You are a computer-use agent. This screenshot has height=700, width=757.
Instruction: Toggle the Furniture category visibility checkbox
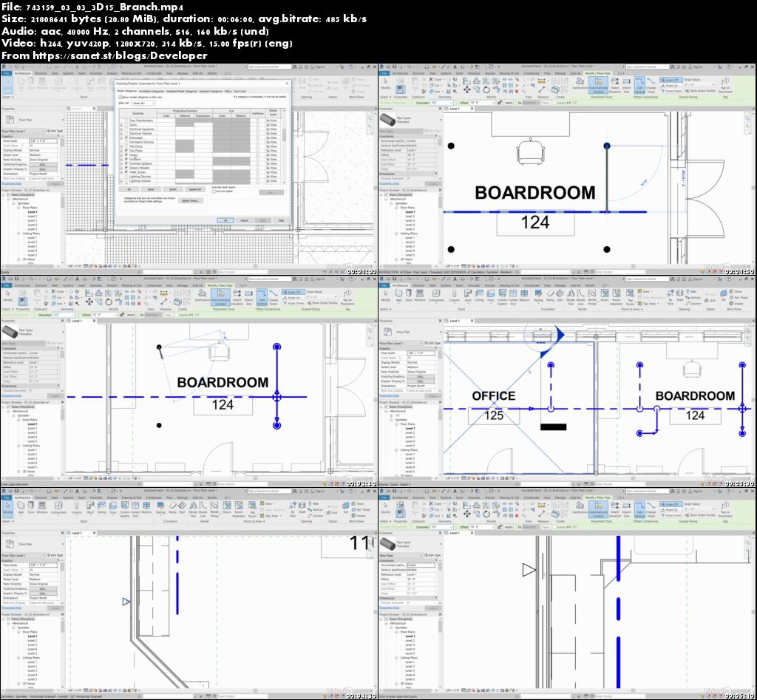coord(126,159)
